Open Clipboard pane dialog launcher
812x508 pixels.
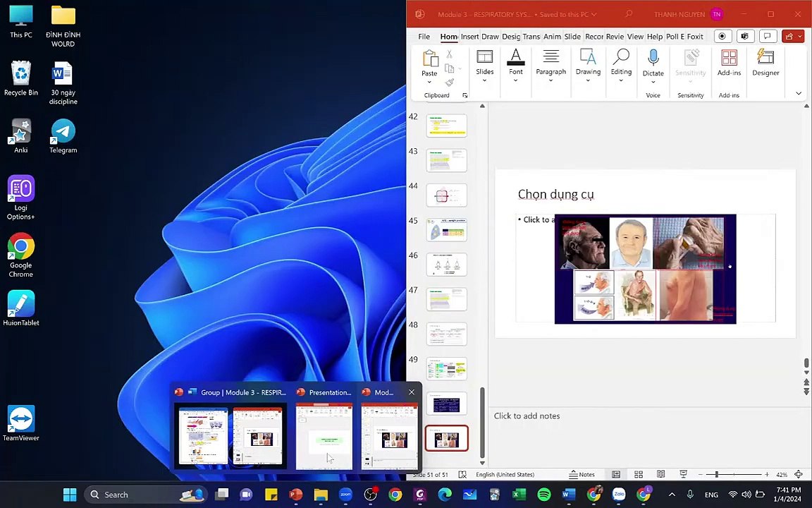click(x=465, y=95)
